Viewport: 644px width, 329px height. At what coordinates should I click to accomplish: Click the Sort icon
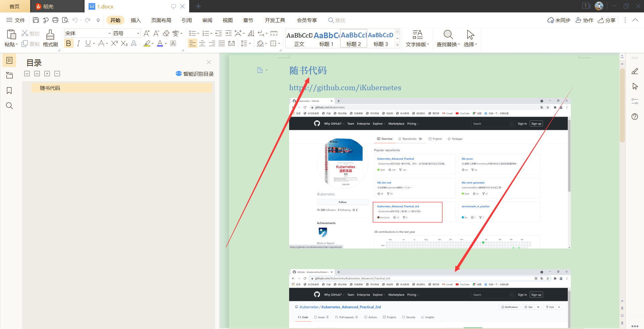[x=251, y=33]
